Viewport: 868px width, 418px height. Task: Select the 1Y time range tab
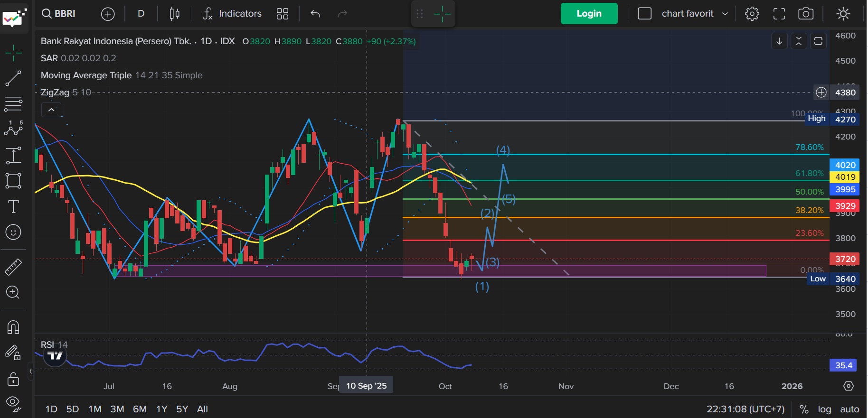tap(162, 409)
